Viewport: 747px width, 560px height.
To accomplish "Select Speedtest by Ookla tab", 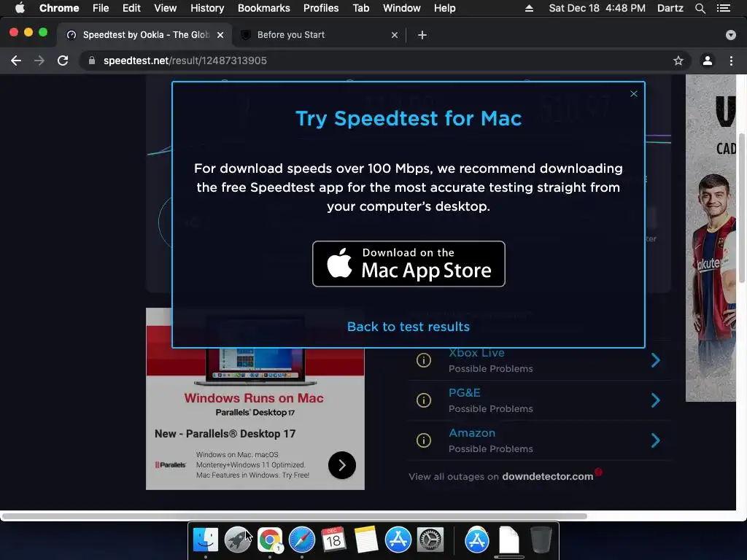I will click(x=145, y=35).
